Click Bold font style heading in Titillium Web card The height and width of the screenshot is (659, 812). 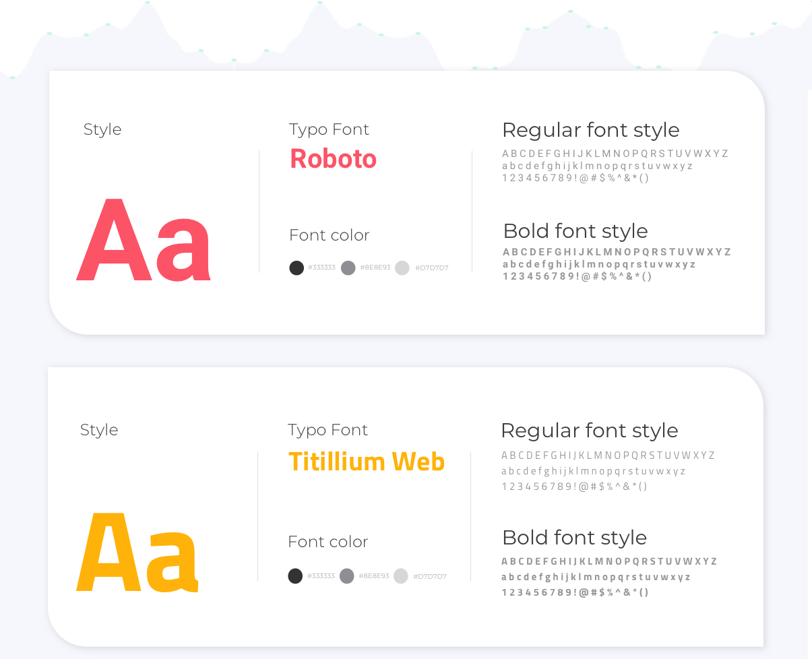coord(574,538)
